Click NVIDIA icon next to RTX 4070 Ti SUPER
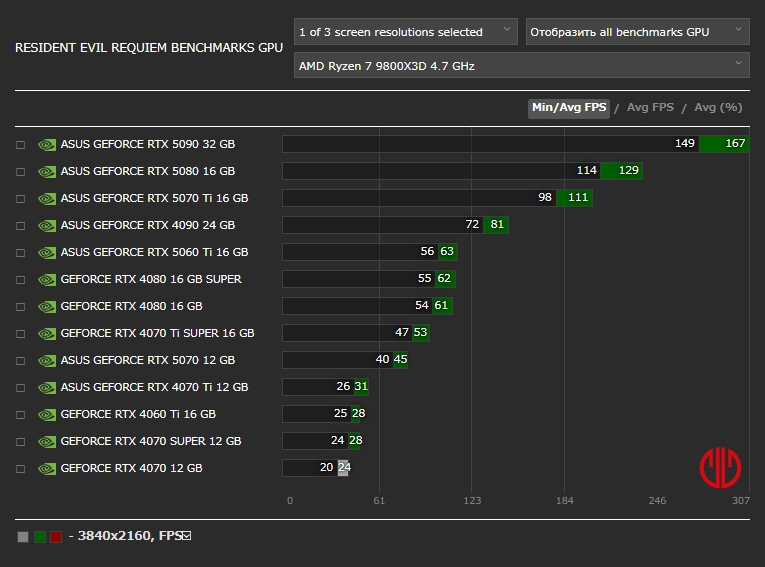765x567 pixels. click(x=47, y=333)
